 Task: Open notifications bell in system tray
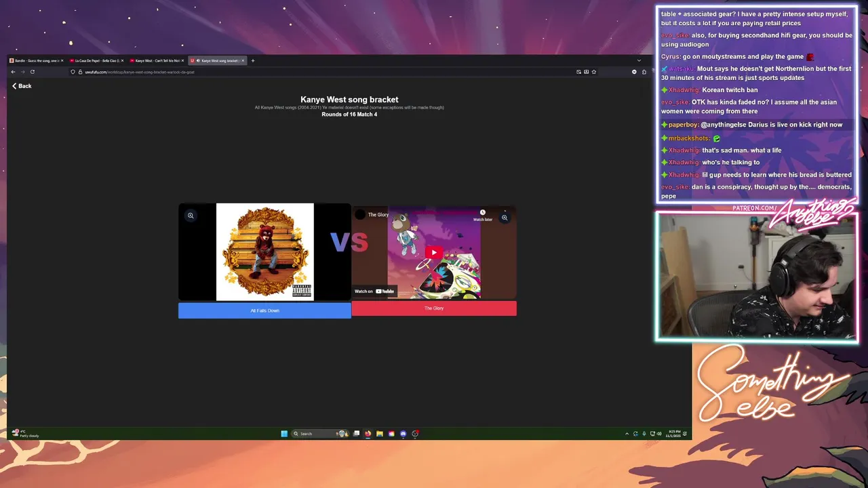coord(685,434)
